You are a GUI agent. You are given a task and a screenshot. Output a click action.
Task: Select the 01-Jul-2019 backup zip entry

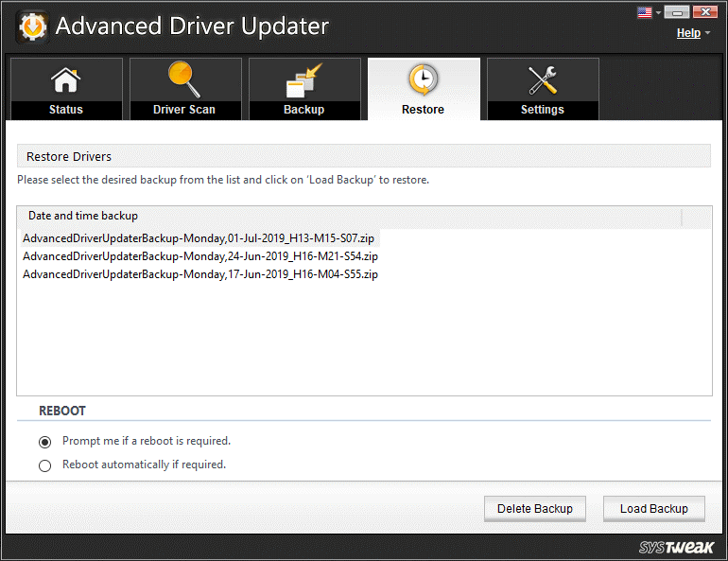199,238
